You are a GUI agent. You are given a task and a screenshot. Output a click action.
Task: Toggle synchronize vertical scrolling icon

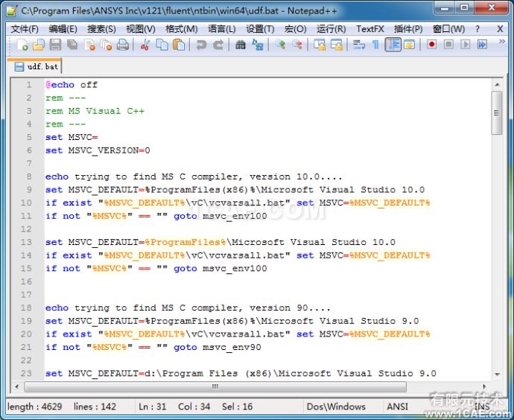(320, 45)
